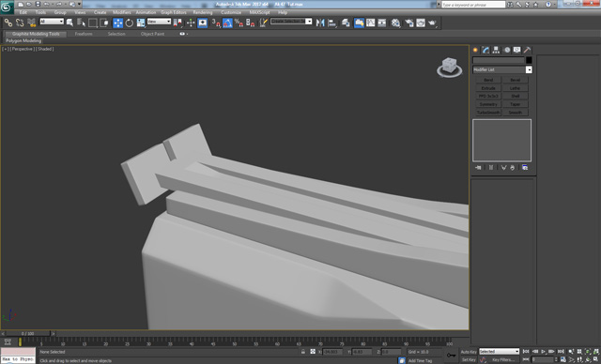Open the MAXScript menu
The image size is (601, 364).
[x=259, y=12]
